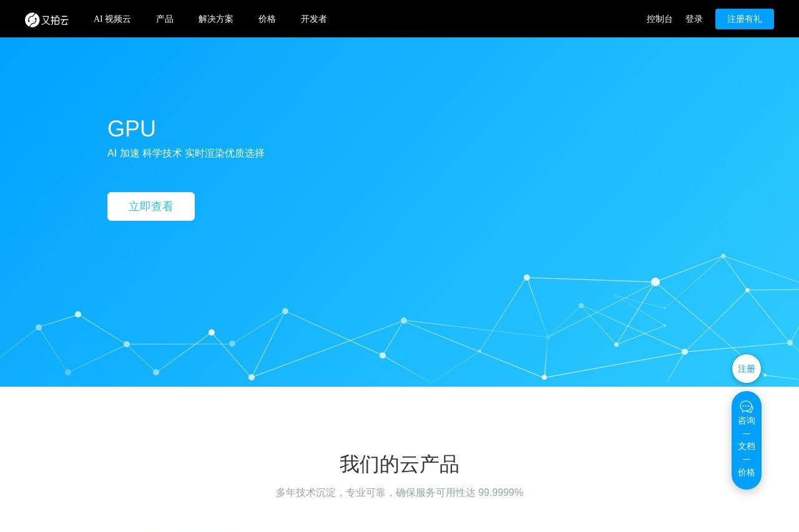This screenshot has height=532, width=799.
Task: Open the AI 视频云 menu item
Action: click(x=112, y=19)
